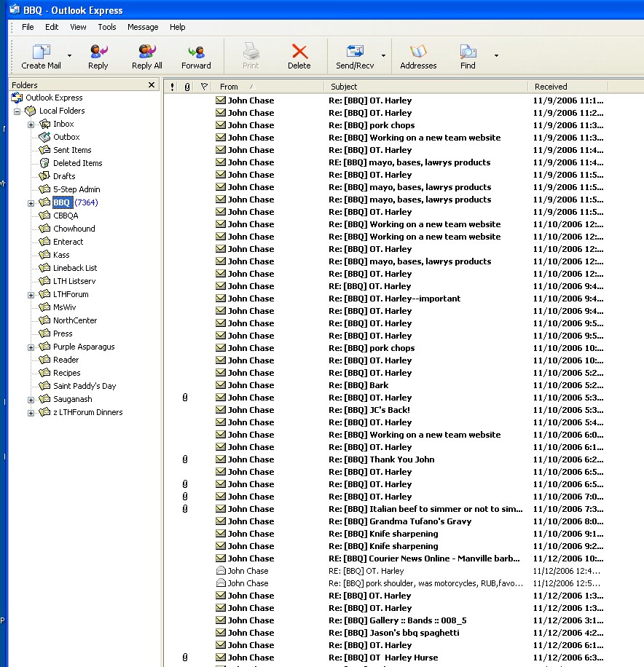The width and height of the screenshot is (644, 667).
Task: Expand the Inbox folder node
Action: coord(31,125)
